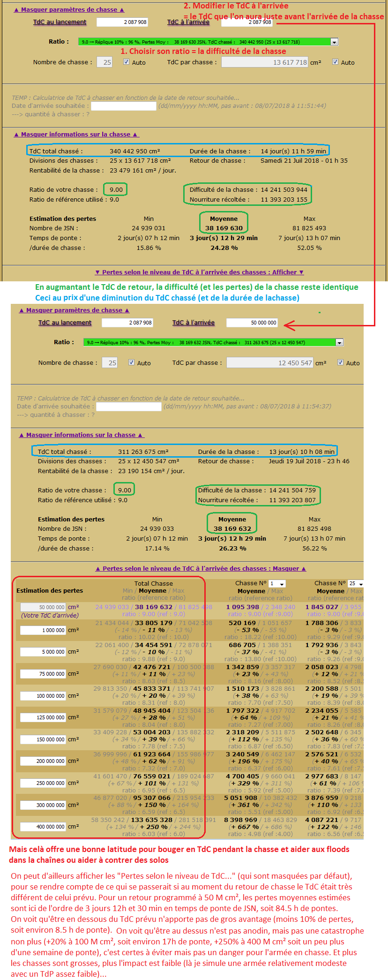Click rentabilité value '23 190 154 cm² / jour.'
This screenshot has width=388, height=980.
(x=151, y=471)
